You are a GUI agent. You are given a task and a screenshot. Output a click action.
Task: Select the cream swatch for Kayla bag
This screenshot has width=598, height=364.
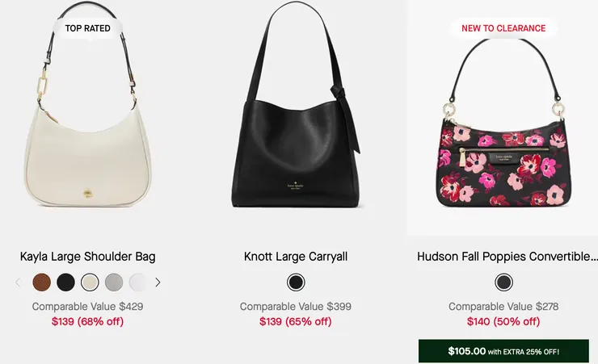[x=90, y=282]
